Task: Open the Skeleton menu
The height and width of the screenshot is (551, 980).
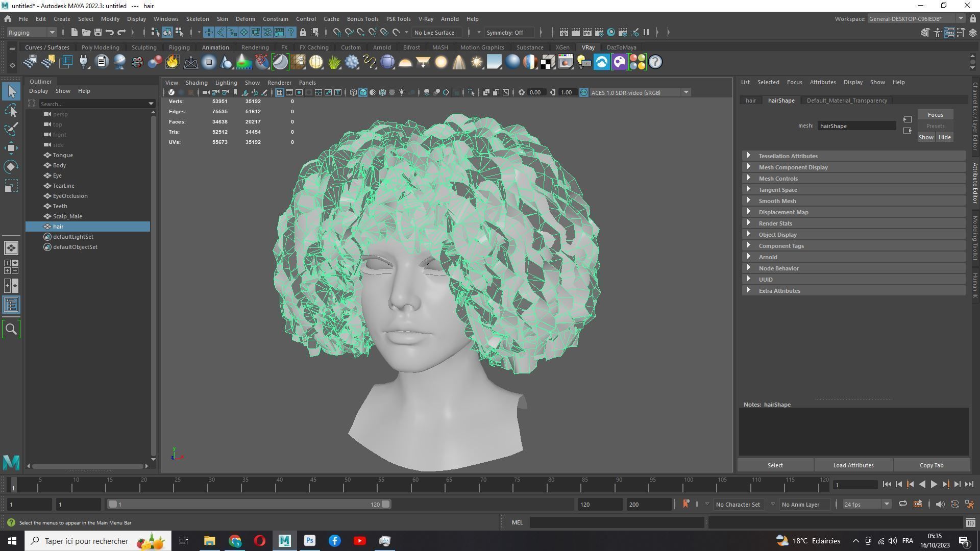Action: (x=198, y=19)
